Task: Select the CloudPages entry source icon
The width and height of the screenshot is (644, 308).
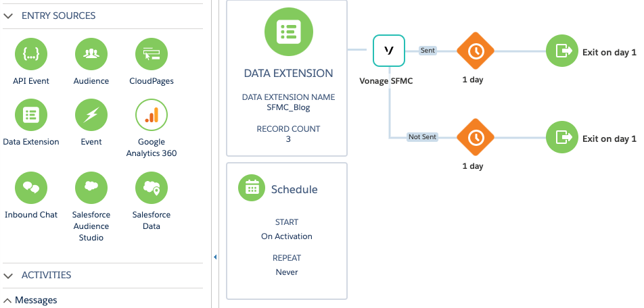Action: pos(152,54)
